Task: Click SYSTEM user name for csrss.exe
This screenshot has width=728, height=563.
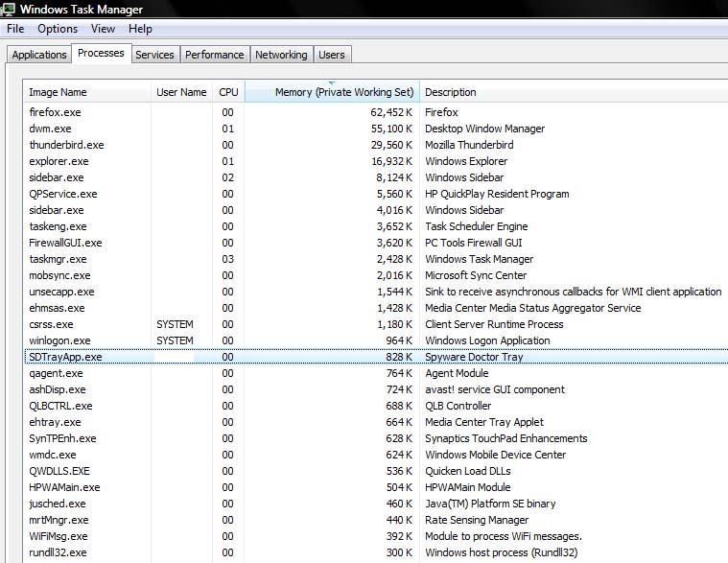Action: point(175,324)
